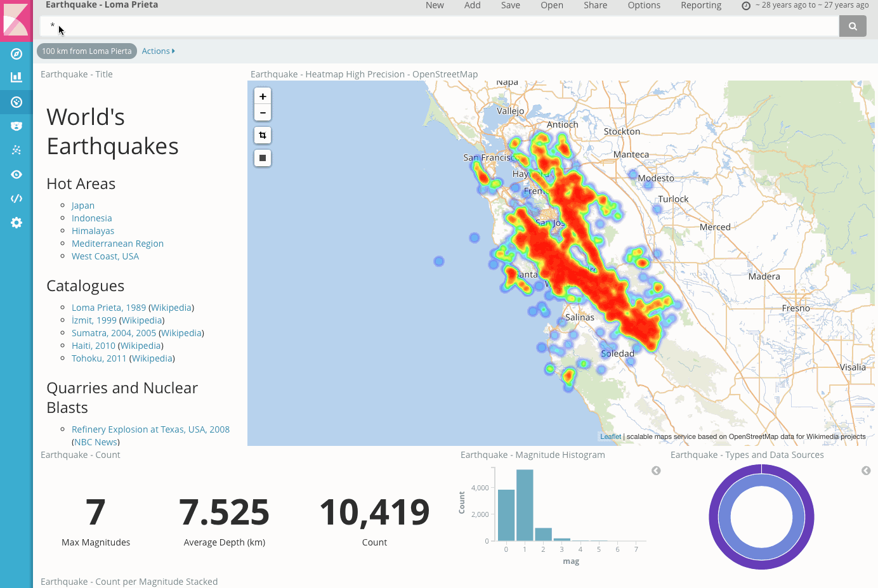The height and width of the screenshot is (588, 878).
Task: Open the time range picker in top bar
Action: pyautogui.click(x=806, y=6)
